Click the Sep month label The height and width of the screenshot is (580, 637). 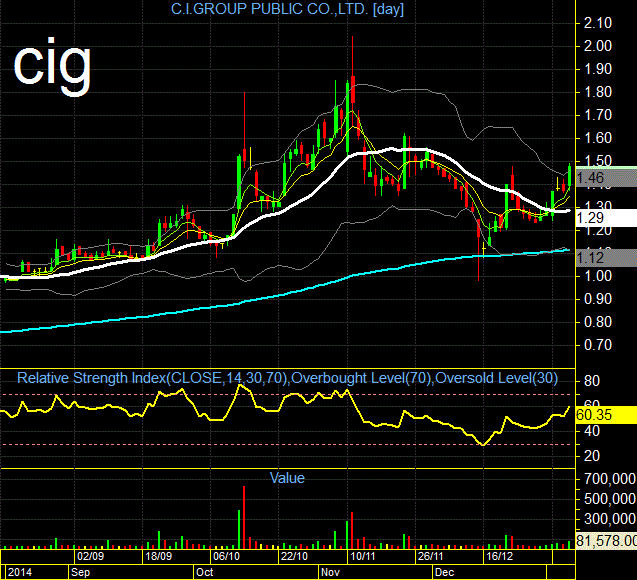point(80,572)
